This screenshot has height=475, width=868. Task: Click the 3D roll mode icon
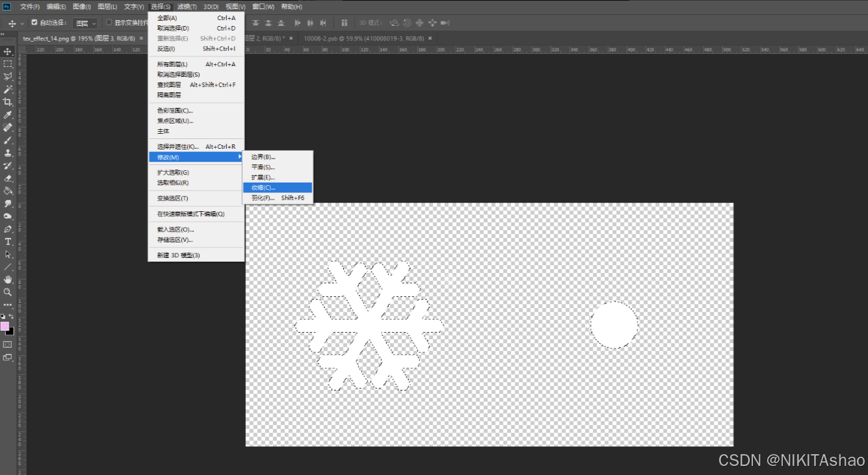pyautogui.click(x=407, y=23)
